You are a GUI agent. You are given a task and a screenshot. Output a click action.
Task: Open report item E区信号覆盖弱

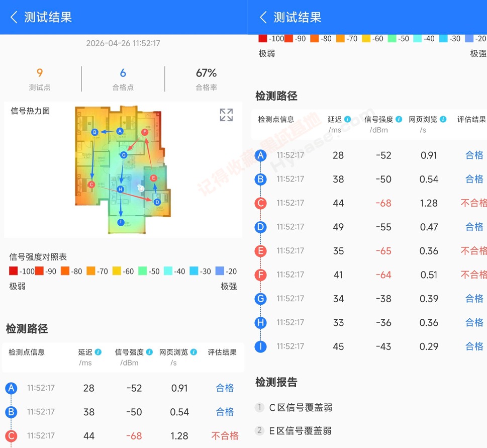point(300,430)
